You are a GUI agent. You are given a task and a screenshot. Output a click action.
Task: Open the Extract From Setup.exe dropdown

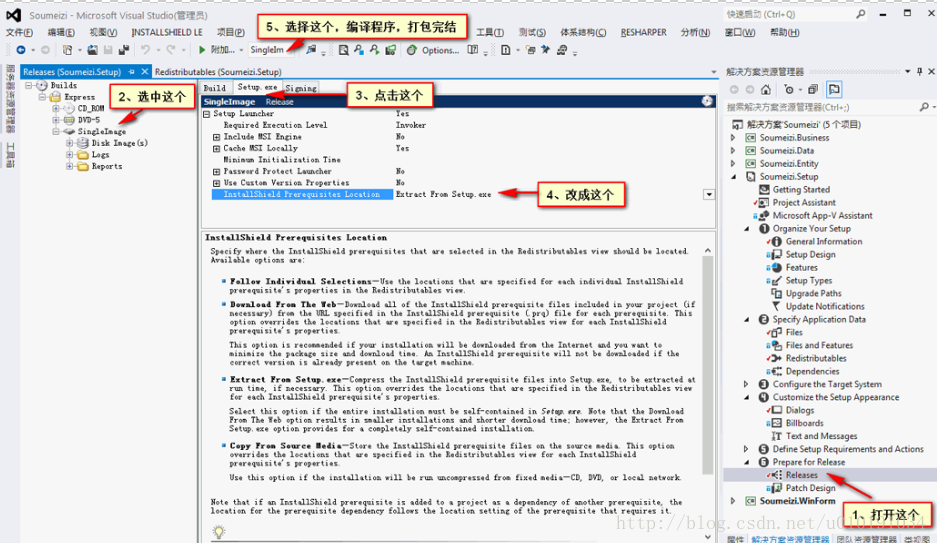pos(709,194)
